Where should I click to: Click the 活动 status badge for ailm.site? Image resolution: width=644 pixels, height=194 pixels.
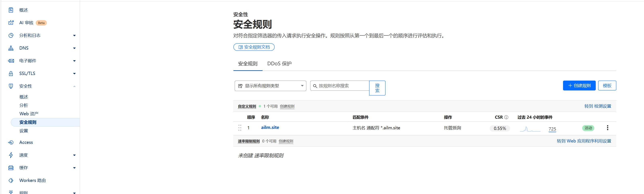click(588, 128)
